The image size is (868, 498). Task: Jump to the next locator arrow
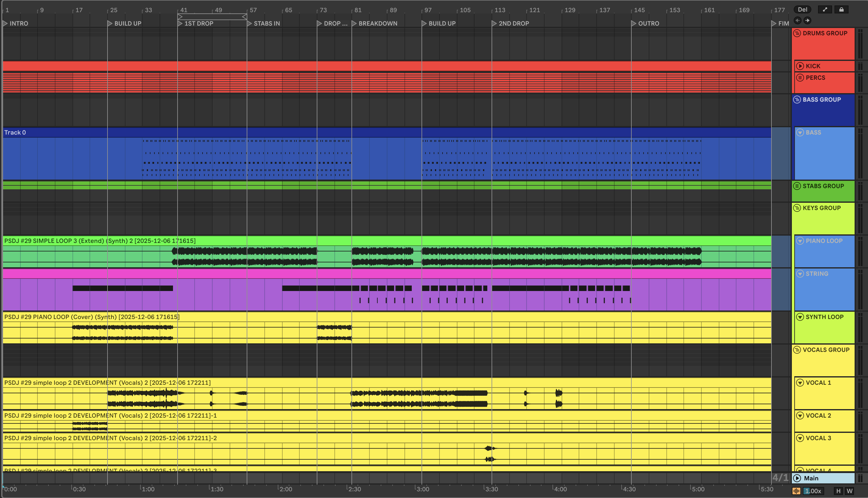pos(807,20)
